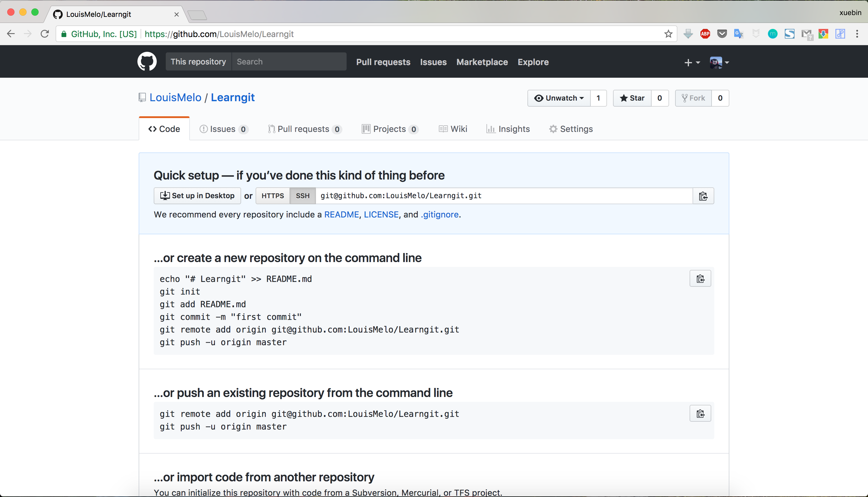Click the grey shield extension icon
Image resolution: width=868 pixels, height=497 pixels.
click(756, 34)
